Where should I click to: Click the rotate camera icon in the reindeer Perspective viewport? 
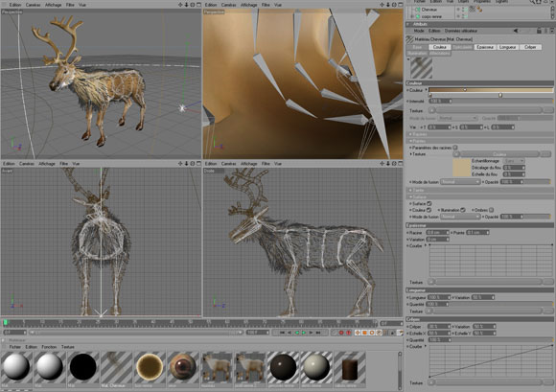(x=193, y=5)
